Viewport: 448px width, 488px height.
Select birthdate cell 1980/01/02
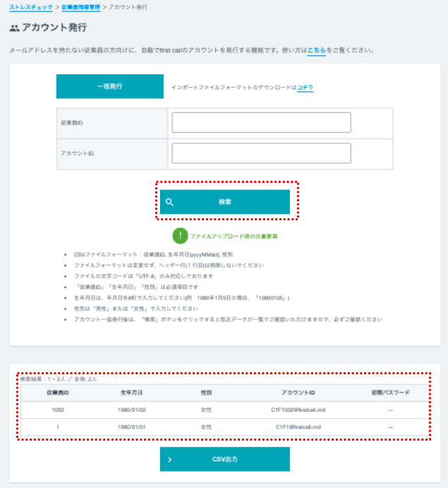click(x=131, y=410)
